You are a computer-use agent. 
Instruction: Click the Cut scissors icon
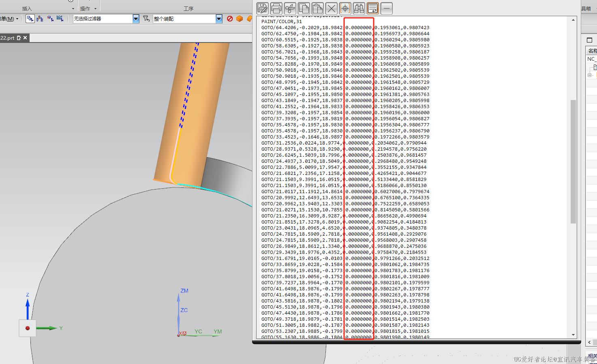290,8
